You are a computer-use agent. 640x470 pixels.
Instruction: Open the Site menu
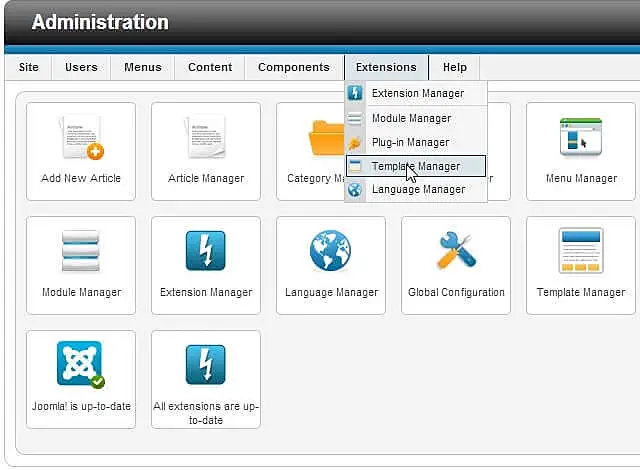tap(29, 67)
